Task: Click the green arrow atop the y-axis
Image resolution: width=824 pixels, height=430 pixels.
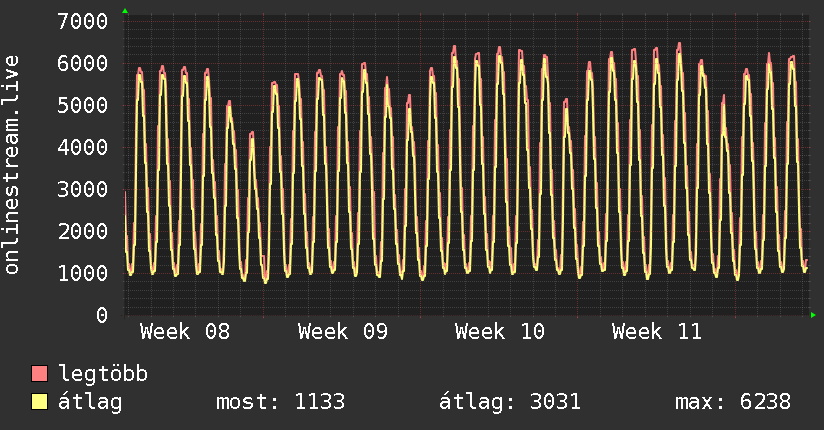Action: (x=125, y=11)
